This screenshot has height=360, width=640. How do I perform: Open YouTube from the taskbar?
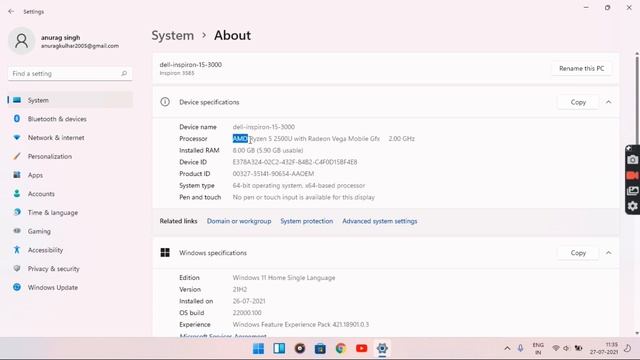click(x=362, y=349)
